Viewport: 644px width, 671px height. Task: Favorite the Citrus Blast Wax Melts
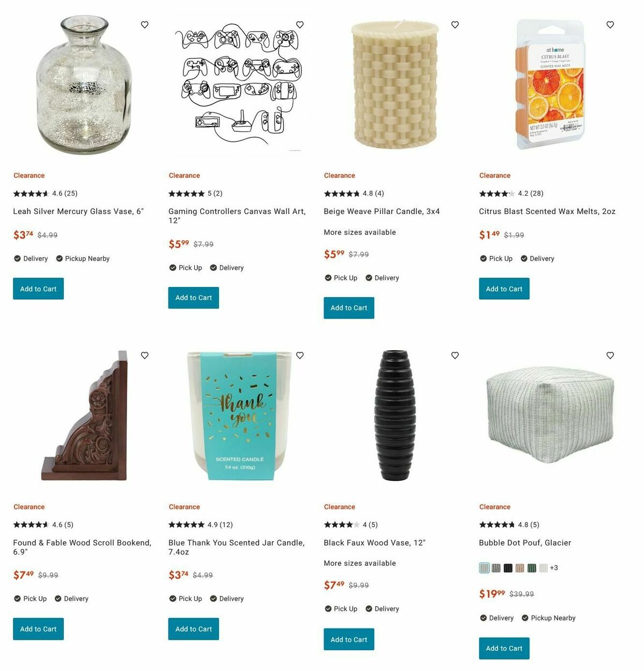pyautogui.click(x=610, y=25)
